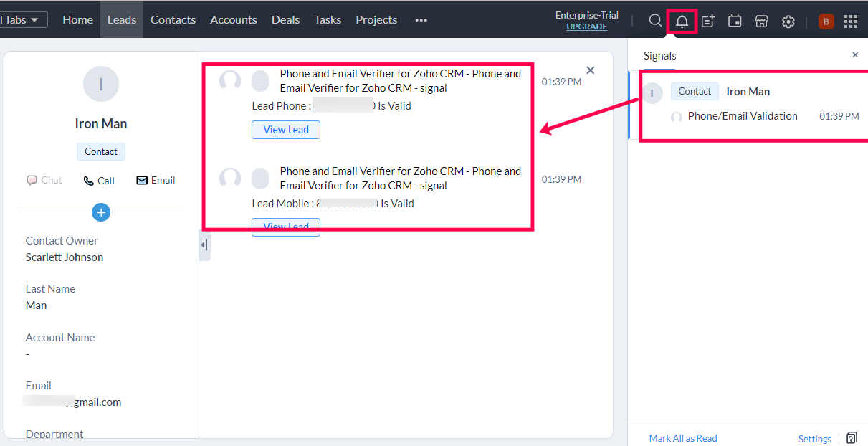Screen dimensions: 868x446
Task: Click the I avatar in Signals panel
Action: [652, 92]
